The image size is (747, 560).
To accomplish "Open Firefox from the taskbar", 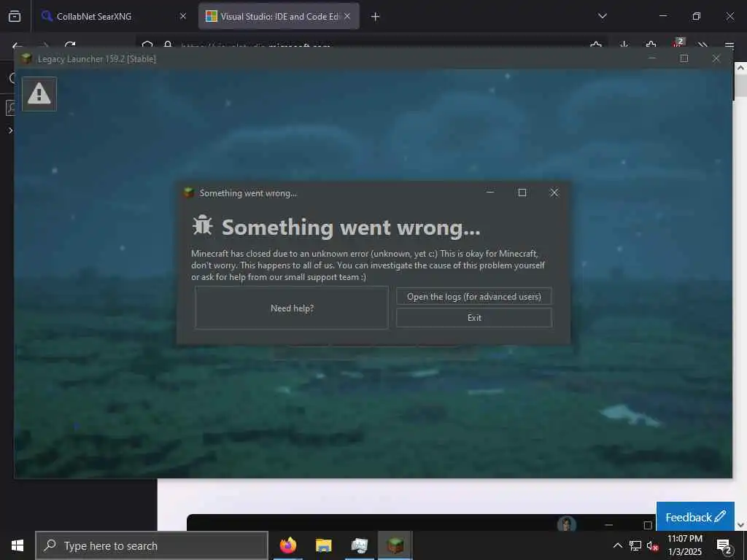I will click(x=287, y=545).
